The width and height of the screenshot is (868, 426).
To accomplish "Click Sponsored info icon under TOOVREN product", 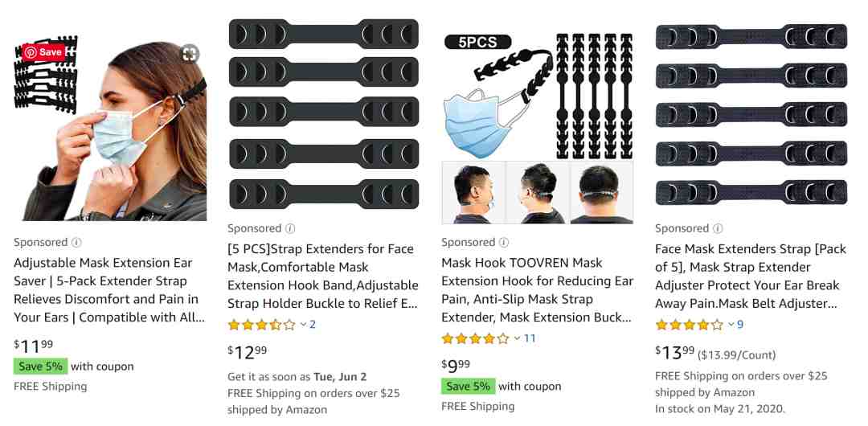I will [504, 243].
